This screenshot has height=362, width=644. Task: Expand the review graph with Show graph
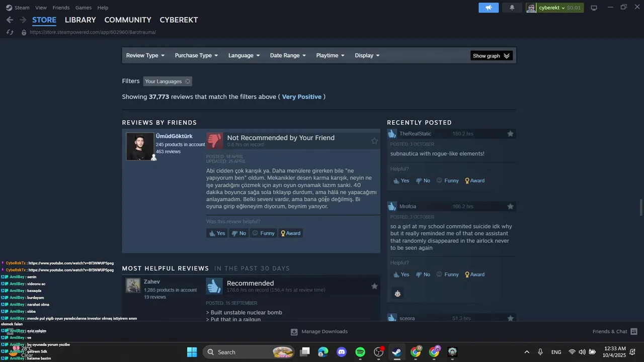click(x=492, y=56)
